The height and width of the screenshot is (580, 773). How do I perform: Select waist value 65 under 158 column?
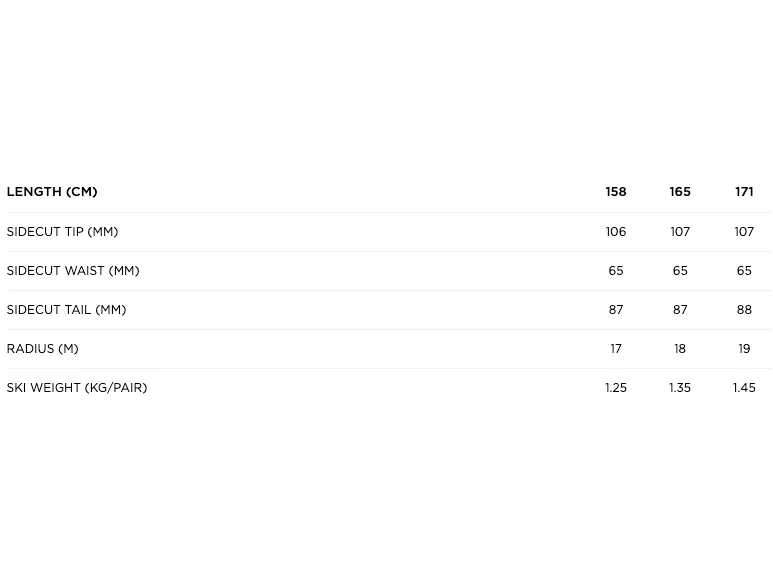point(616,271)
